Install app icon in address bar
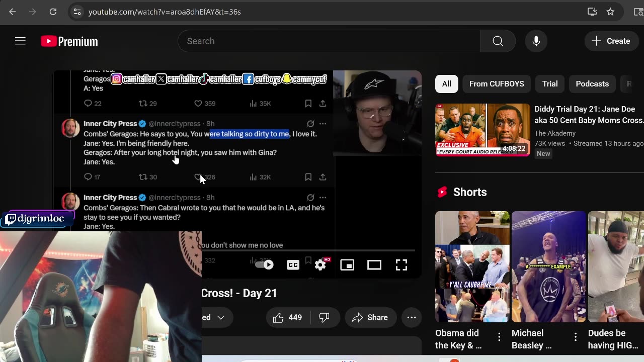Screen dimensions: 644x362 click(592, 12)
